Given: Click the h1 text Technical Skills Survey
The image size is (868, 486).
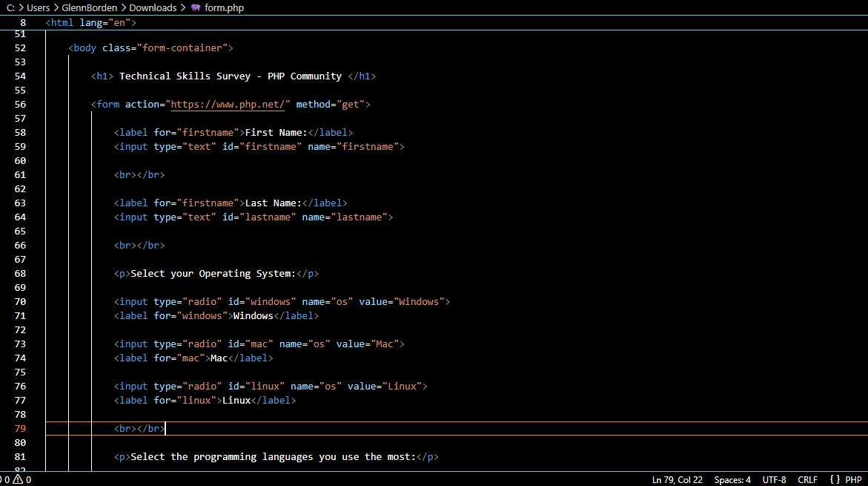Looking at the screenshot, I should point(185,76).
